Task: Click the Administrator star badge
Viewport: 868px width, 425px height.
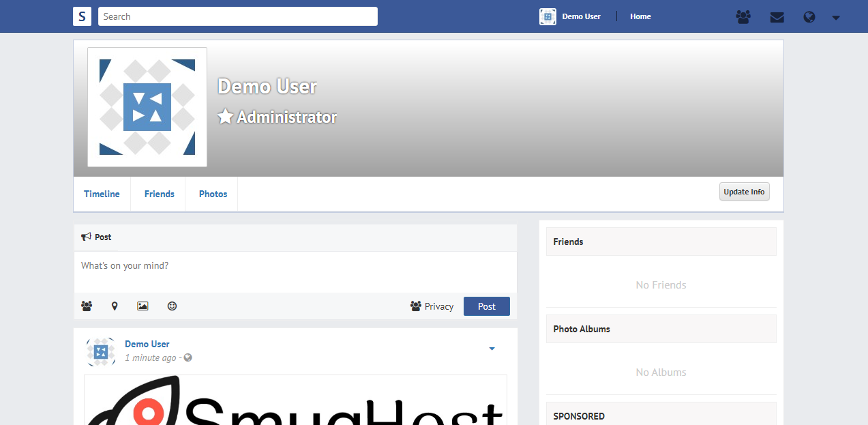Action: click(277, 117)
